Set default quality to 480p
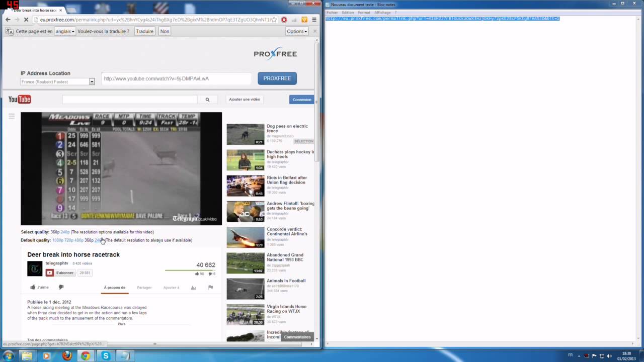 (79, 240)
